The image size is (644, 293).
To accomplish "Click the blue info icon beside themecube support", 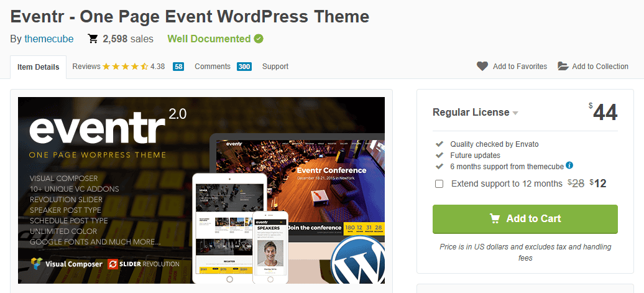I will [569, 165].
